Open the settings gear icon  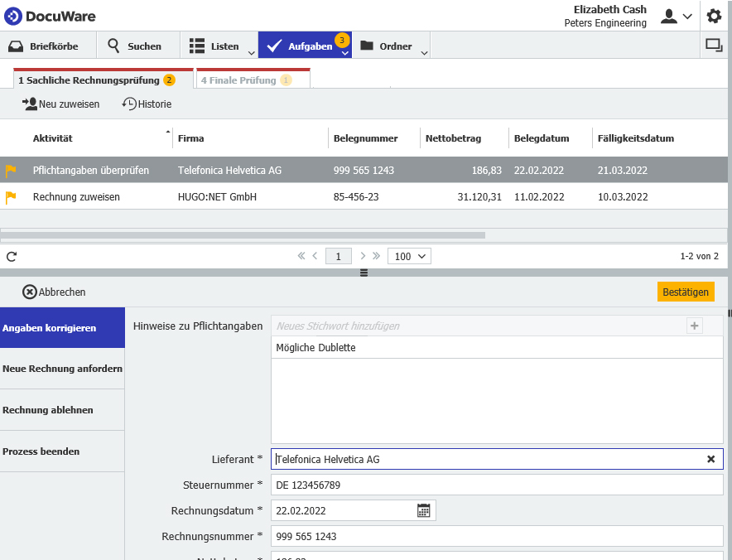point(714,16)
